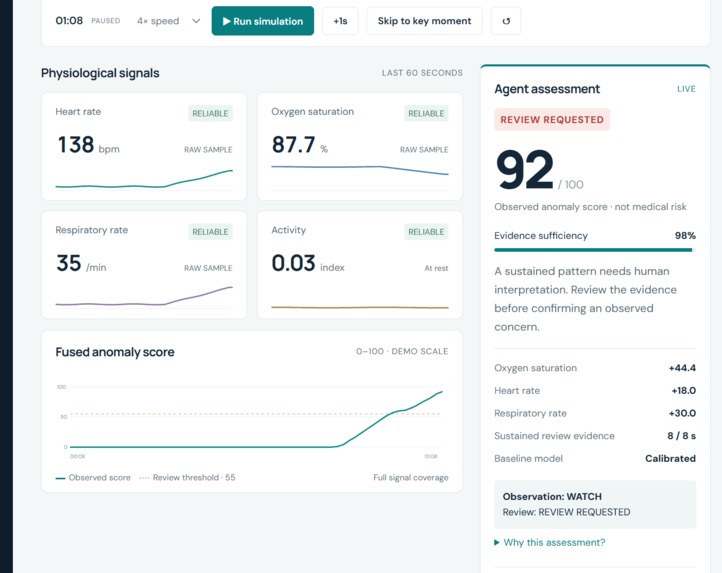This screenshot has width=722, height=573.
Task: Click the 92 anomaly score number
Action: tap(524, 170)
